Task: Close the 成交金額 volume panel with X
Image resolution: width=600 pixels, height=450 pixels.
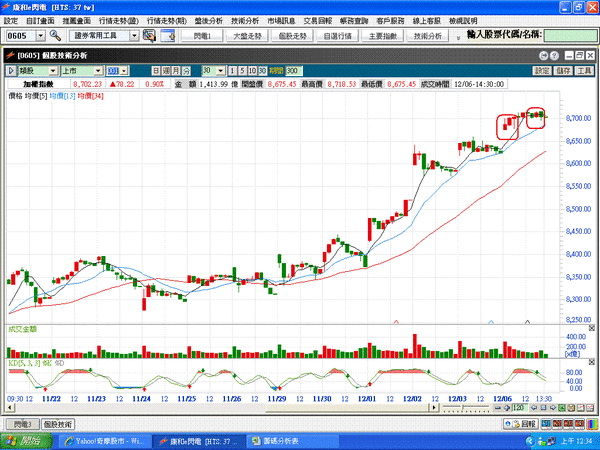Action: tap(592, 328)
